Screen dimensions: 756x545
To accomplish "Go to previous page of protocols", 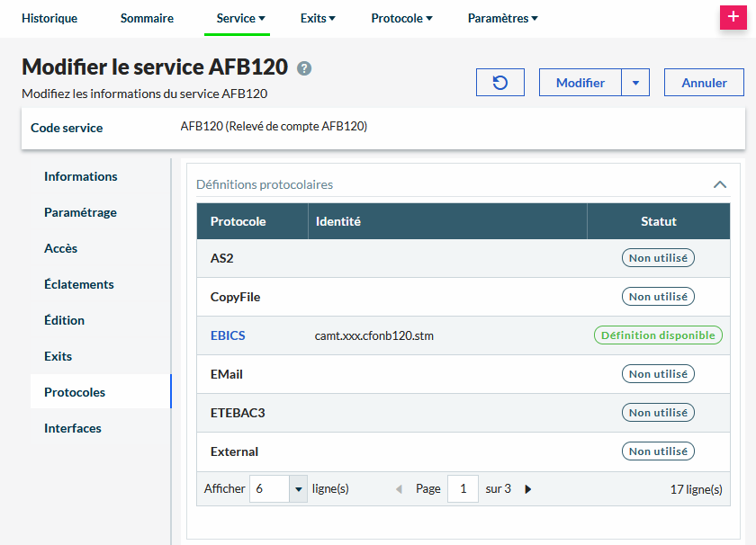I will pos(400,489).
